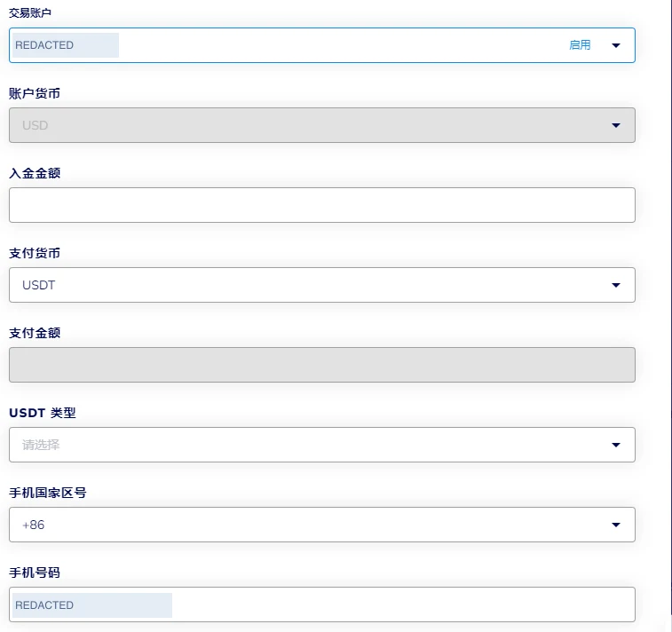Focus the 入金金额 input field
Viewport: 672px width, 632px height.
point(322,205)
